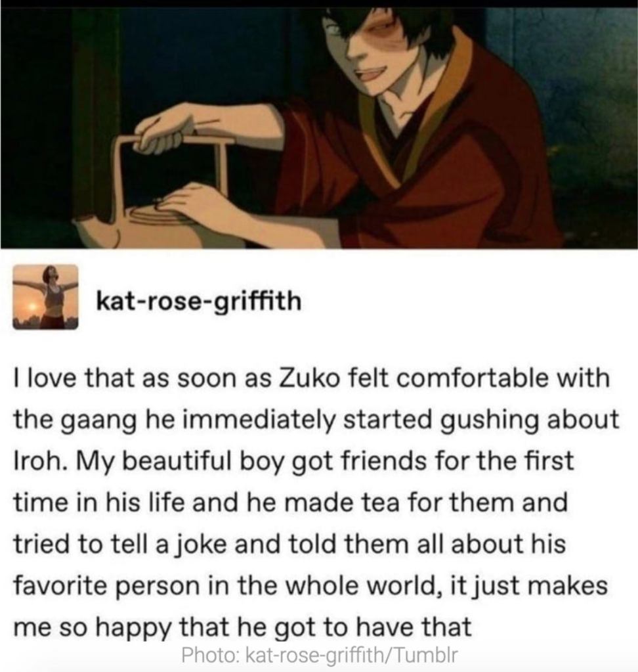Click the phrase "favorite person" in the post
The height and width of the screenshot is (672, 638).
coord(107,586)
